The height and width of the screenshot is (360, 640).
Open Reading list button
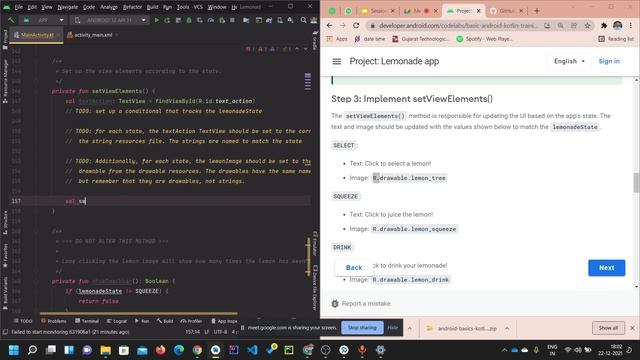pyautogui.click(x=616, y=39)
